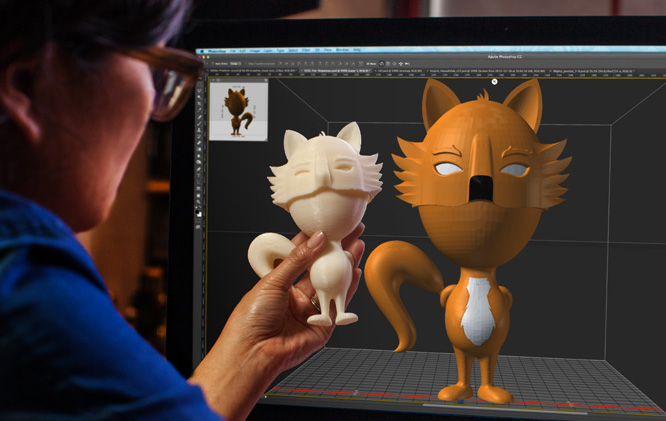The height and width of the screenshot is (421, 666).
Task: Click the fox secondary view thumbnail
Action: (x=239, y=111)
